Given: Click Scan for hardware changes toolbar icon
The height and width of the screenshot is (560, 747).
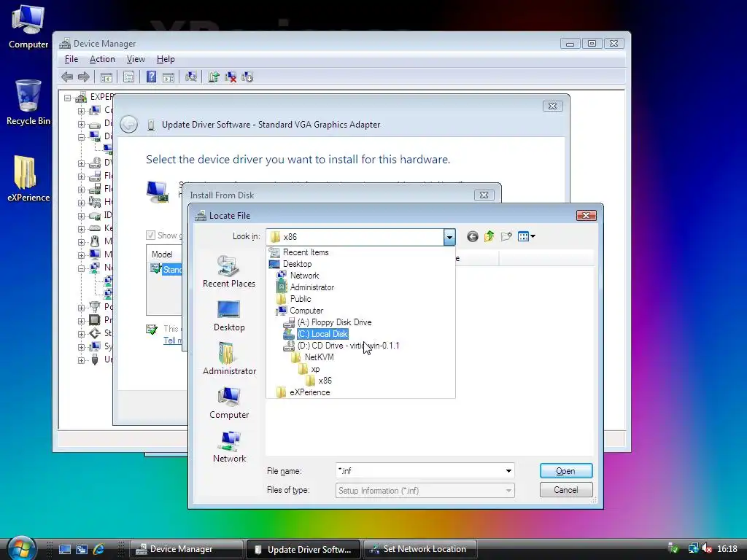Looking at the screenshot, I should click(191, 77).
